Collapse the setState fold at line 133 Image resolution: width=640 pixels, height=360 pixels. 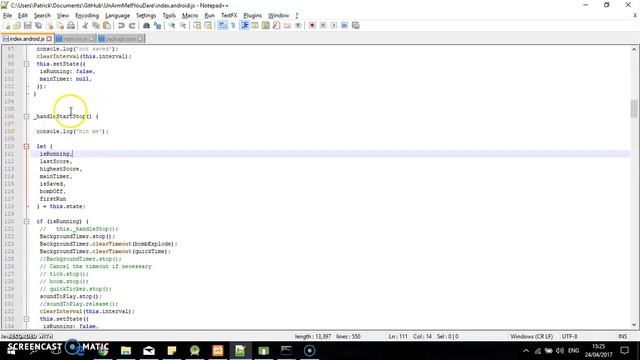pyautogui.click(x=26, y=319)
